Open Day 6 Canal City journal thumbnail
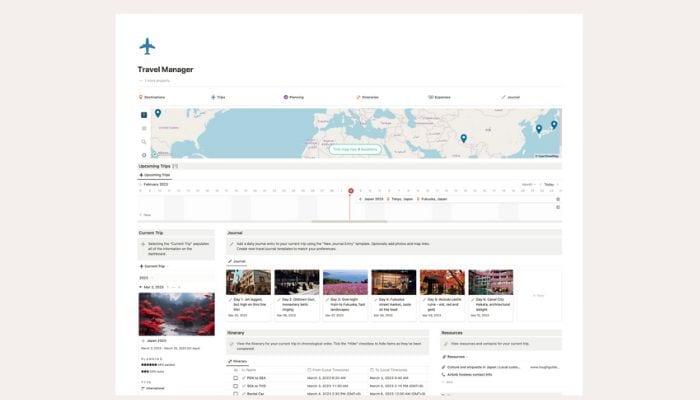 coord(491,282)
